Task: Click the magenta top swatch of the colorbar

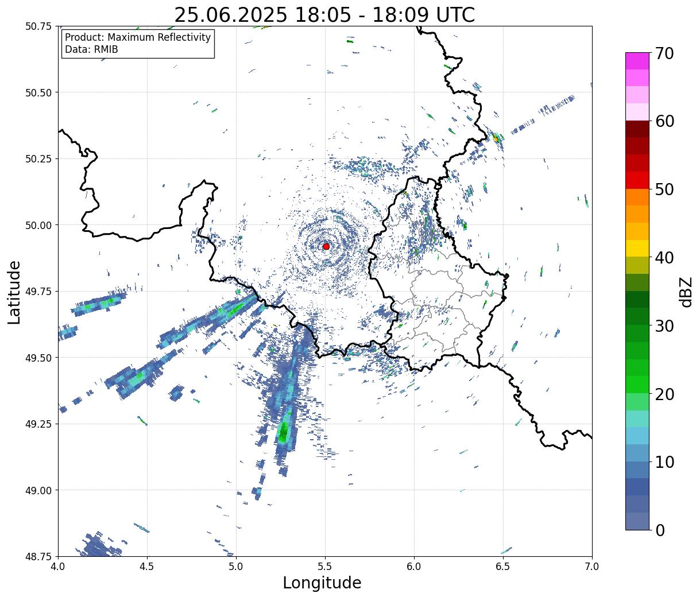Action: click(637, 61)
